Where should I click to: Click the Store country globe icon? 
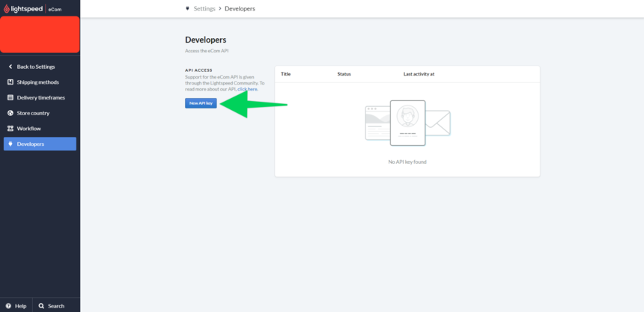pyautogui.click(x=10, y=113)
